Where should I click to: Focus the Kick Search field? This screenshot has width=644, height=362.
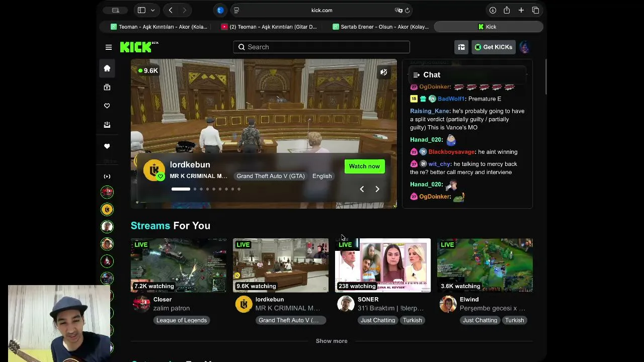click(321, 47)
